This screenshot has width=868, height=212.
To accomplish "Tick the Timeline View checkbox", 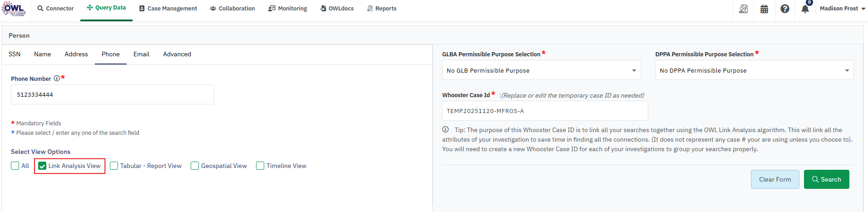I will click(260, 166).
